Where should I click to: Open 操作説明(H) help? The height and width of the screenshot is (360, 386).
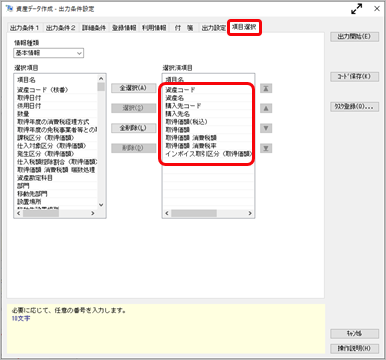354,348
